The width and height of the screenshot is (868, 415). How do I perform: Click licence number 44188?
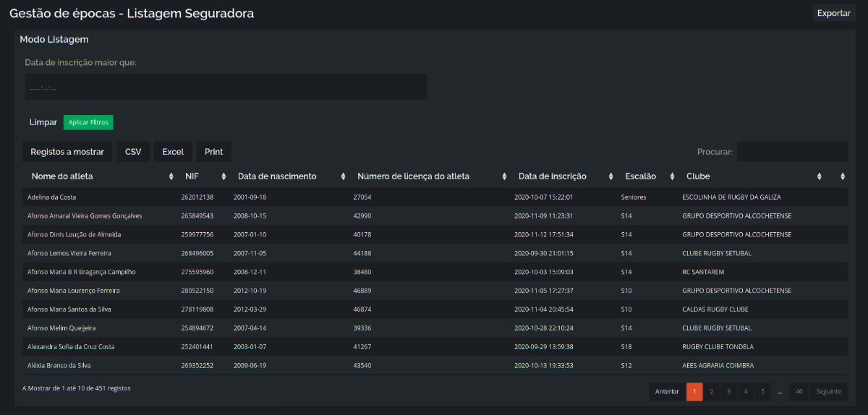coord(362,253)
